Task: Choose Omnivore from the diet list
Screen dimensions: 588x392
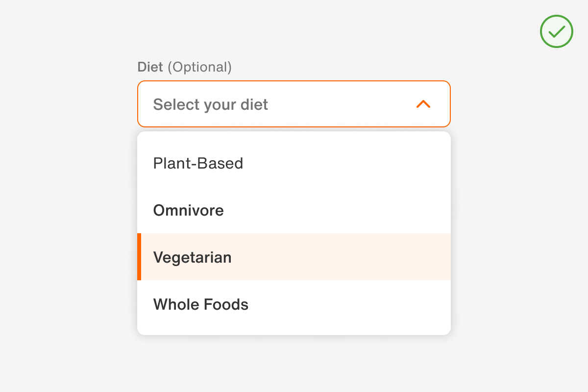Action: 188,210
